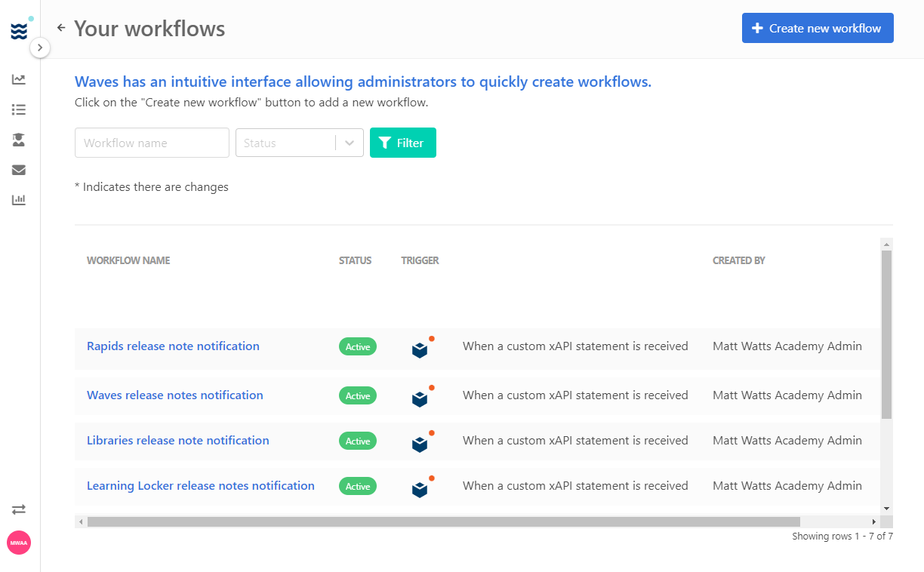924x572 pixels.
Task: Open the list sidebar icon
Action: [x=19, y=109]
